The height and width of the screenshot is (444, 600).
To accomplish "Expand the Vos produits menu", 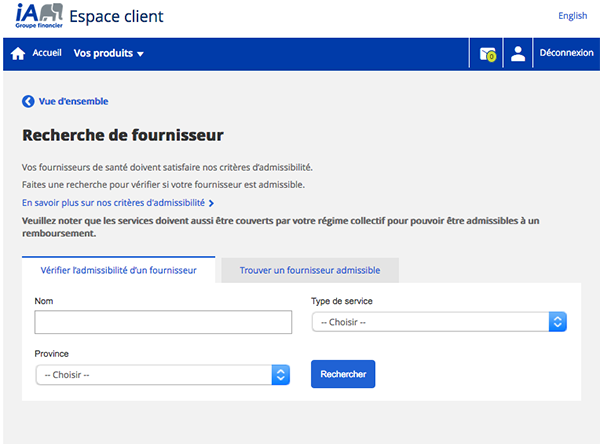I will 108,53.
